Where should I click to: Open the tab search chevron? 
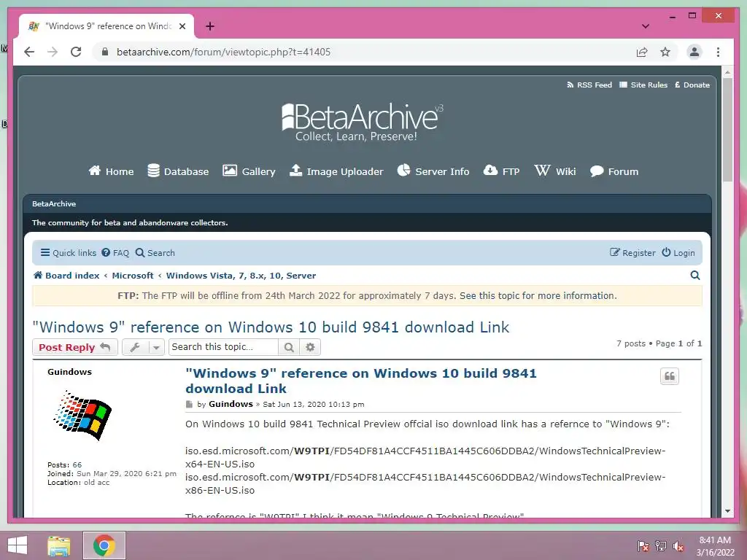[x=646, y=26]
